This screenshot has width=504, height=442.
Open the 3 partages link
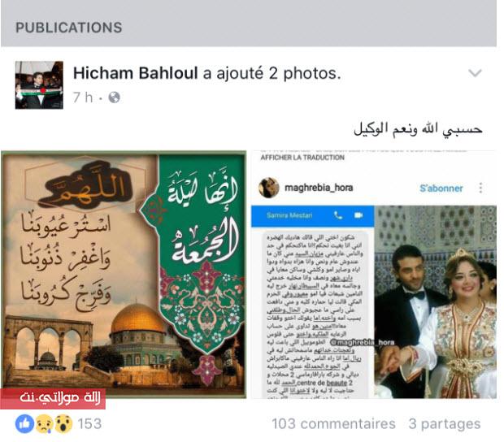tap(445, 423)
